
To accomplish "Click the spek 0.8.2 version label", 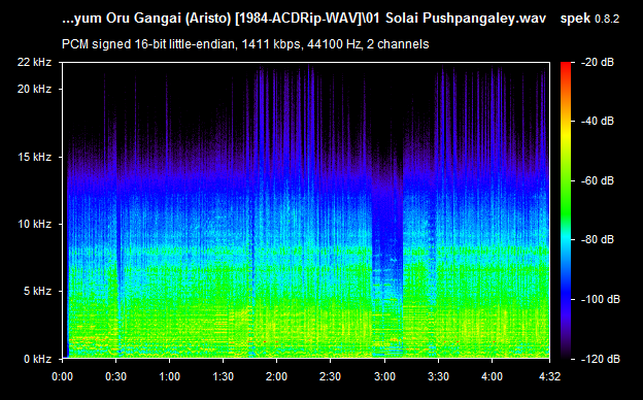I will 590,19.
